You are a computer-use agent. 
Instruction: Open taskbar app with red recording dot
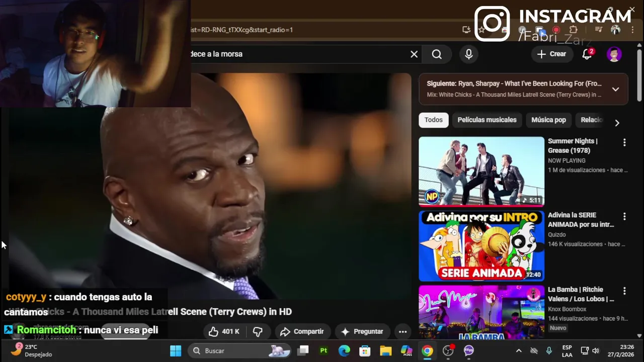pos(448,351)
